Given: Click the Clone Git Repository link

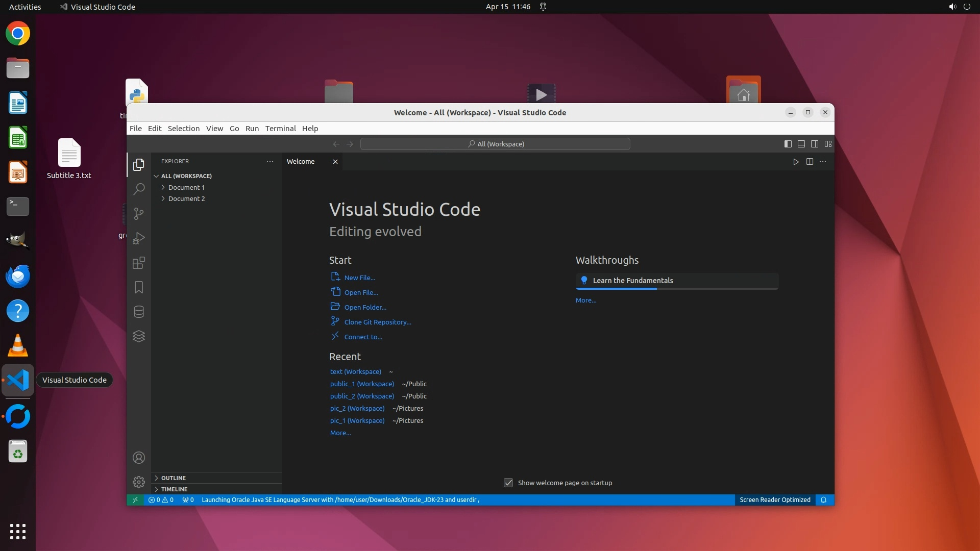Looking at the screenshot, I should 377,322.
